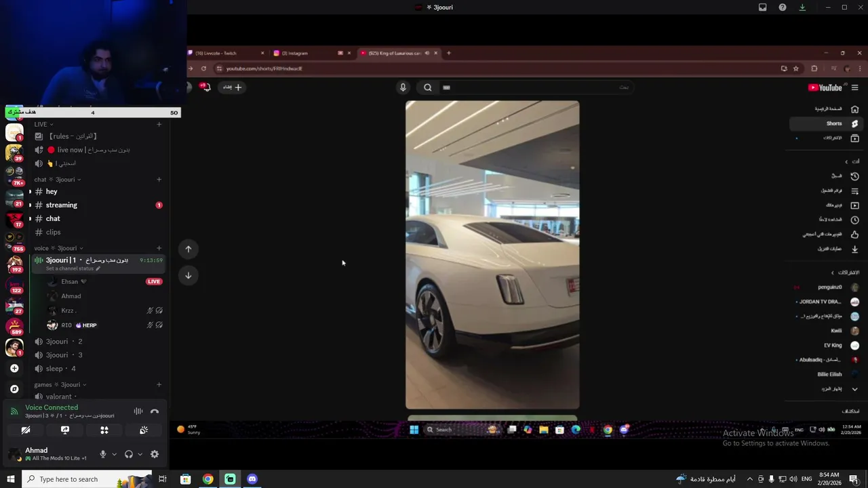Open Chrome from the bottom Windows taskbar
The width and height of the screenshot is (868, 488).
208,479
